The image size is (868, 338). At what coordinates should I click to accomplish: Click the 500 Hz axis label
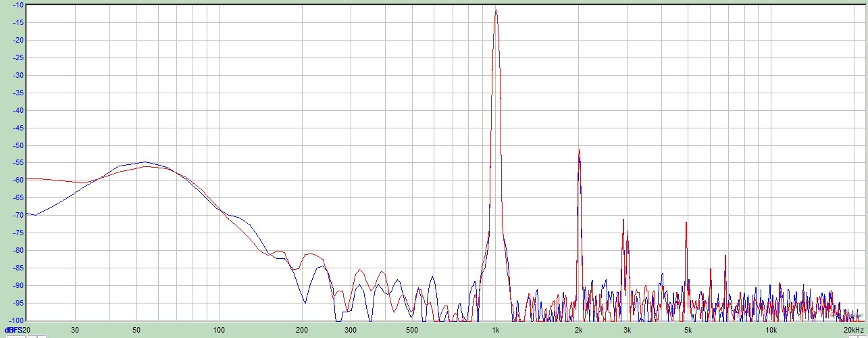point(412,330)
